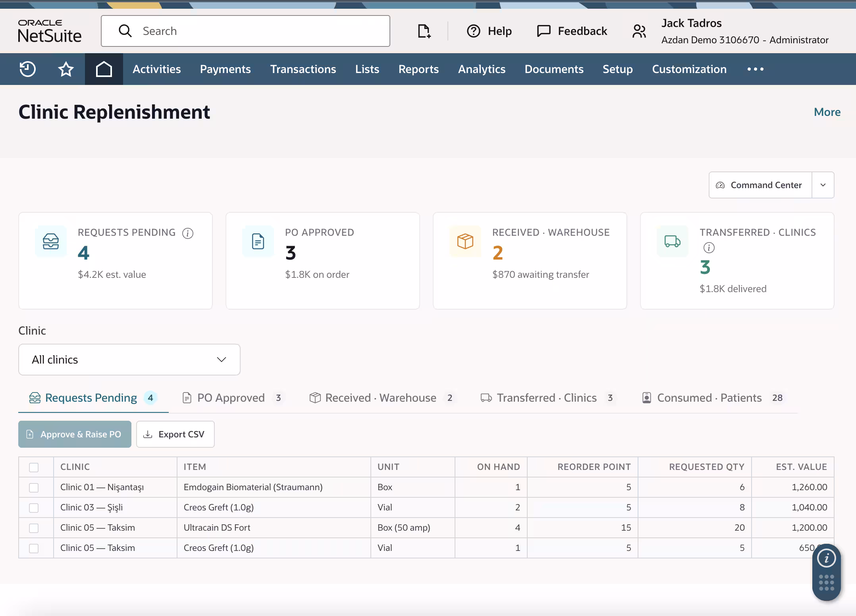The height and width of the screenshot is (616, 856).
Task: Switch to the Received · Warehouse tab
Action: tap(382, 398)
